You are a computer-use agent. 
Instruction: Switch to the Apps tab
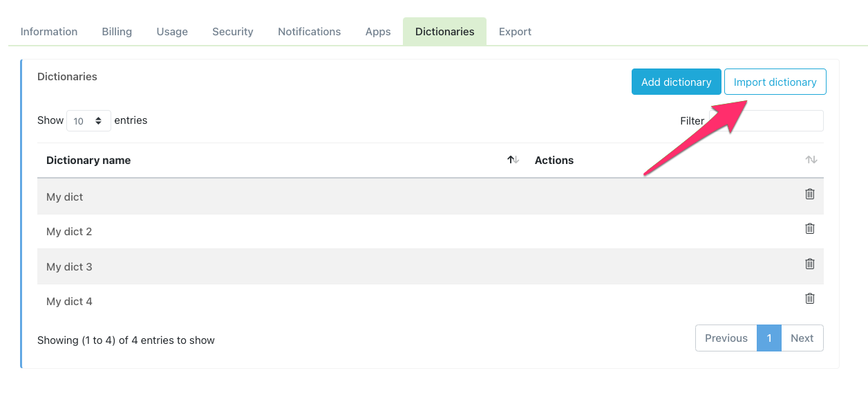pos(378,32)
